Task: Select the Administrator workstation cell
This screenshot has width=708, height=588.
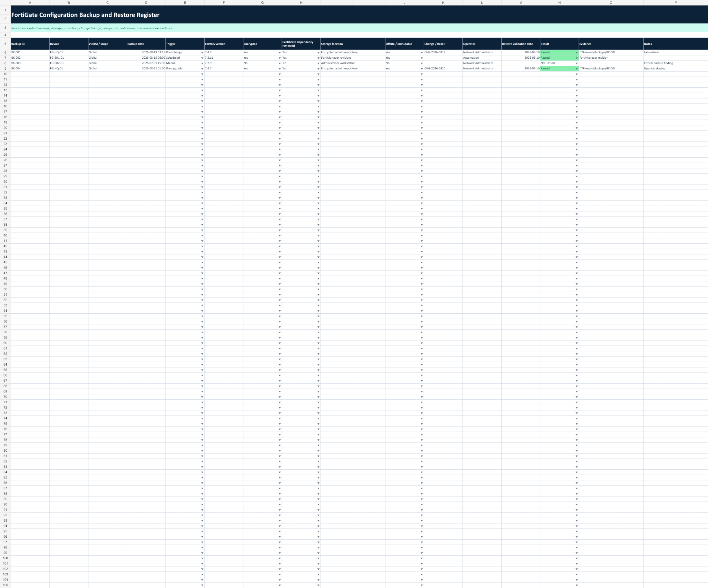Action: [x=353, y=63]
